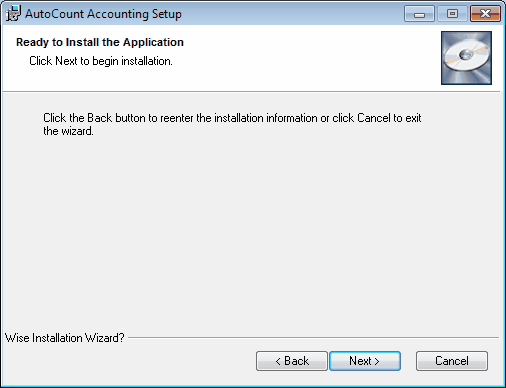Click the 'Click Next to begin installation' subtitle
Viewport: 506px width, 388px height.
101,61
